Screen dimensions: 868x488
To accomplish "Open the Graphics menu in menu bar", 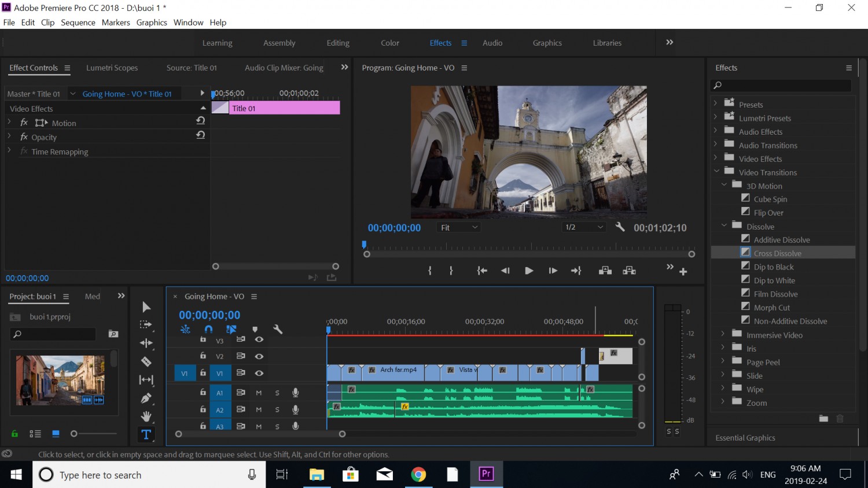I will point(152,23).
